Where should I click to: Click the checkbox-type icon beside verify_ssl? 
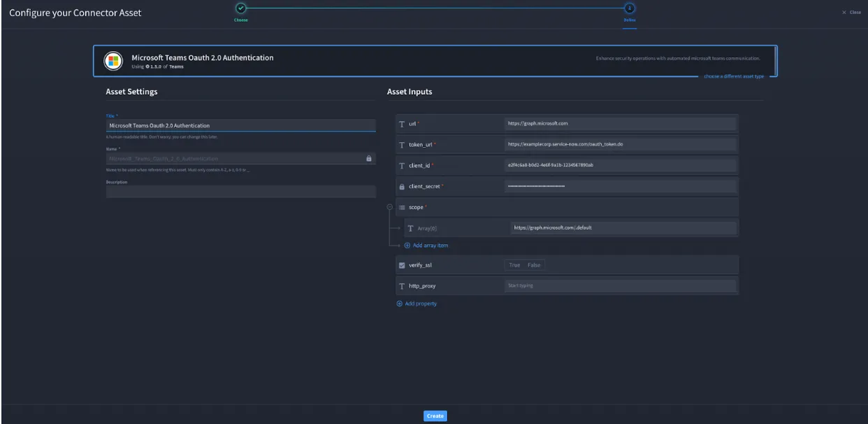pos(402,265)
